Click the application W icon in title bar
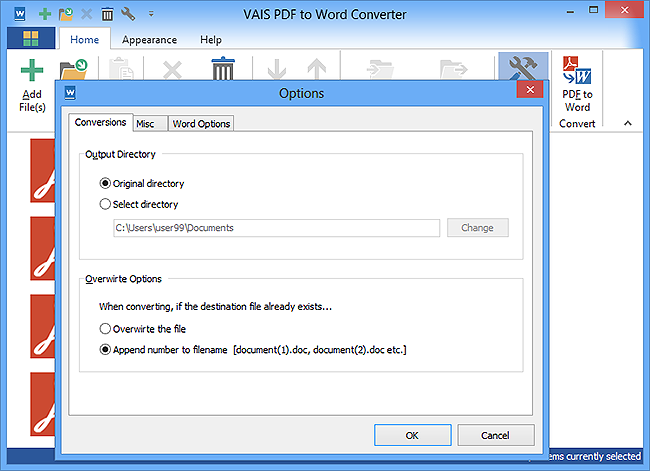The image size is (650, 471). (19, 14)
